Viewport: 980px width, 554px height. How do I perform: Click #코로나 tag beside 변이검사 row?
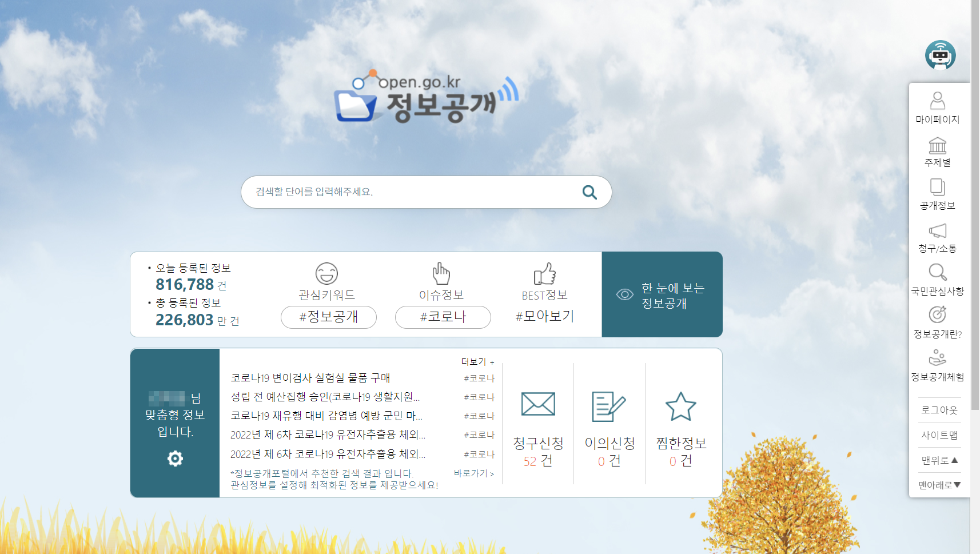point(479,378)
